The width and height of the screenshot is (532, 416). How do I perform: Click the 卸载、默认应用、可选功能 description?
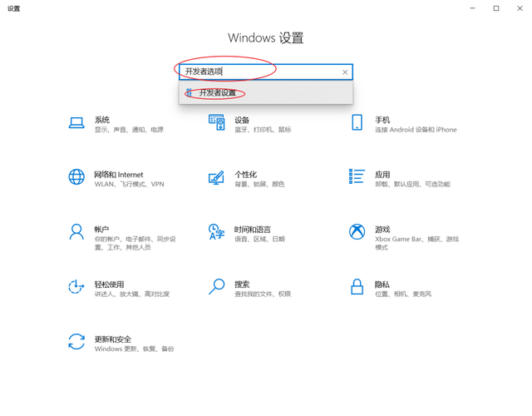click(x=412, y=185)
